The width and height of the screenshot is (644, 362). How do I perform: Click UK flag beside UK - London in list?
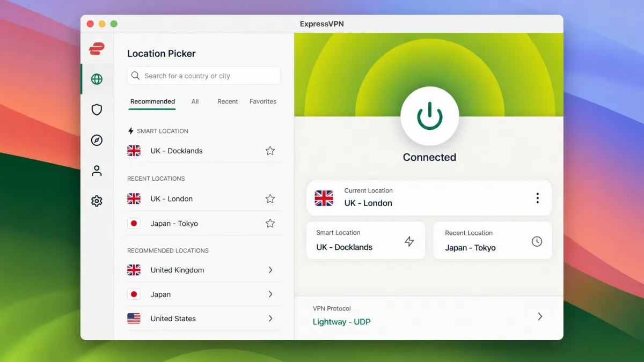[x=134, y=199]
